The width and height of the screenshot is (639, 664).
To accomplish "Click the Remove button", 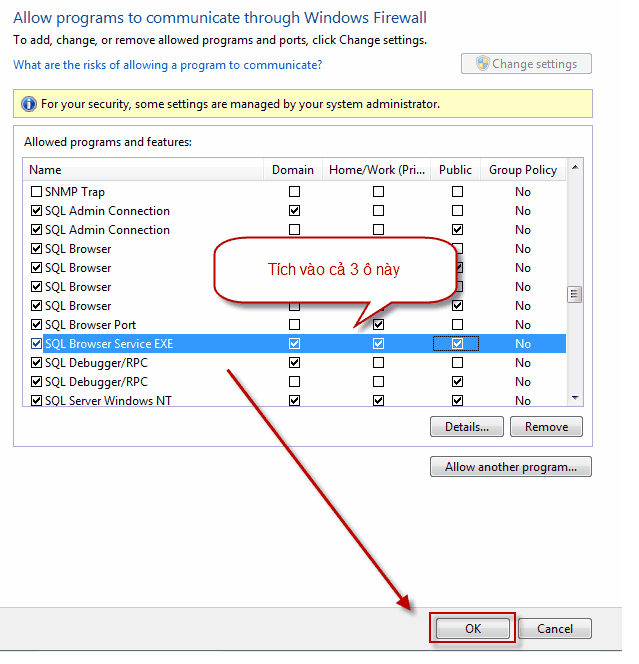I will [x=546, y=426].
